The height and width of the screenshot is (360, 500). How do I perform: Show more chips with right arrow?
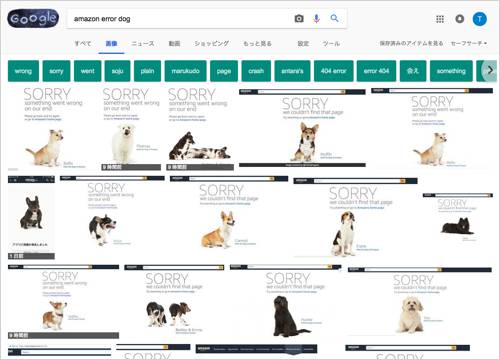[490, 70]
